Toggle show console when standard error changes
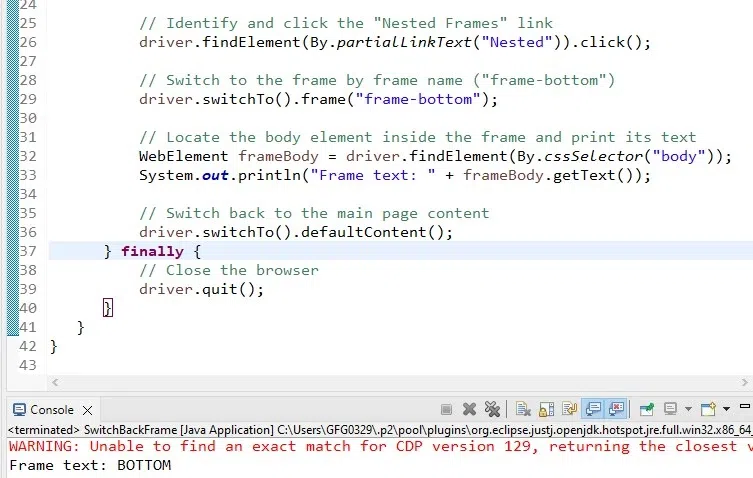 pyautogui.click(x=616, y=409)
